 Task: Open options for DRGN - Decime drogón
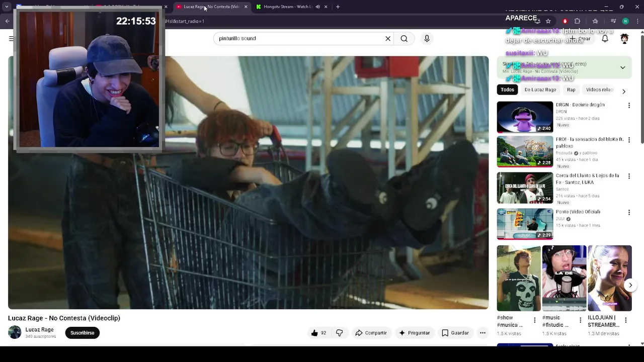tap(629, 106)
